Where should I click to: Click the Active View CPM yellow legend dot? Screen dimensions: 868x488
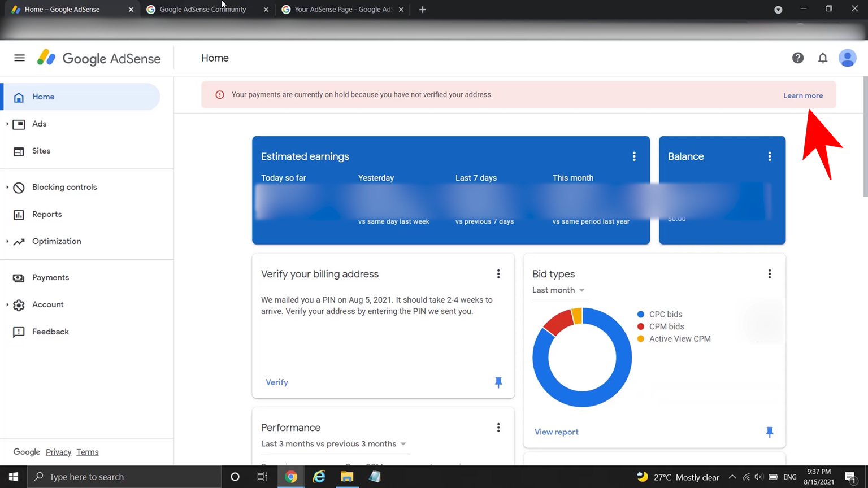(641, 339)
